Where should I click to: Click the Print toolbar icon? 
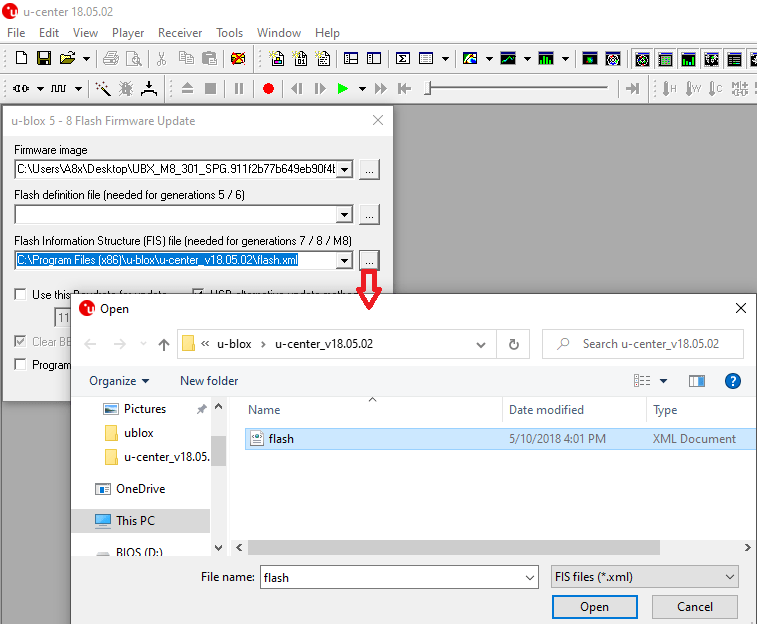(111, 59)
